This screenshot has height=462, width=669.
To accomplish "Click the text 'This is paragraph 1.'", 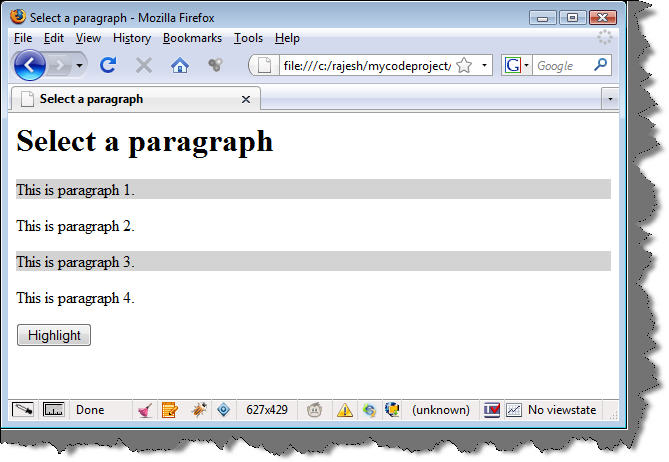I will (x=76, y=190).
